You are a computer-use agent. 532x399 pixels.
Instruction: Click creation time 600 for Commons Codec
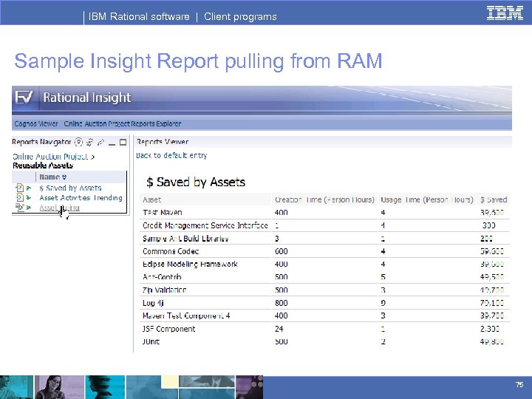point(282,251)
